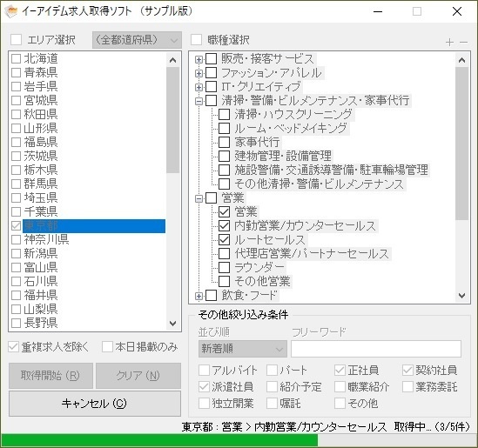Collapse the 清掃・警備・ビルメンテナンス・家事代行 node
The image size is (478, 448).
(199, 101)
